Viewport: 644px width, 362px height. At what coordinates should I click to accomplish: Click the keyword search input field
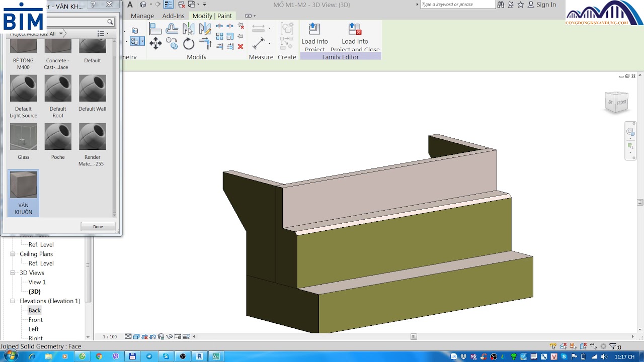458,5
